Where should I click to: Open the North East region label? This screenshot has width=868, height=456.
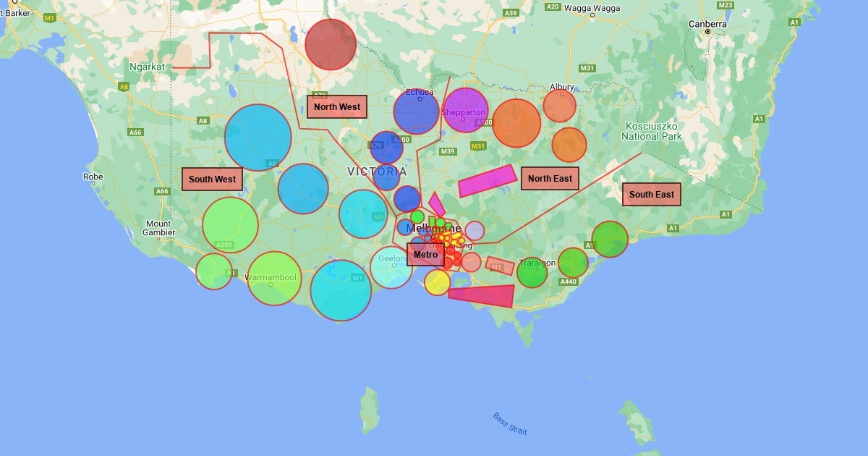550,178
